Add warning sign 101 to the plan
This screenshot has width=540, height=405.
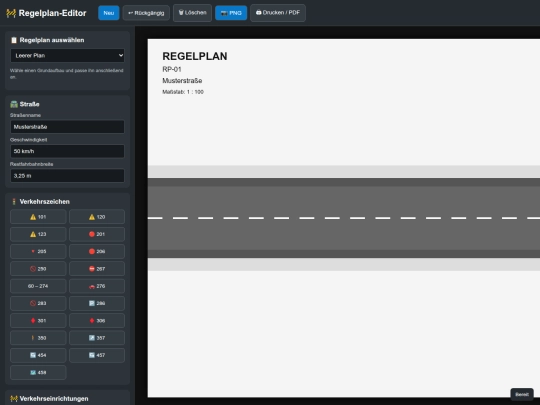[x=38, y=217]
